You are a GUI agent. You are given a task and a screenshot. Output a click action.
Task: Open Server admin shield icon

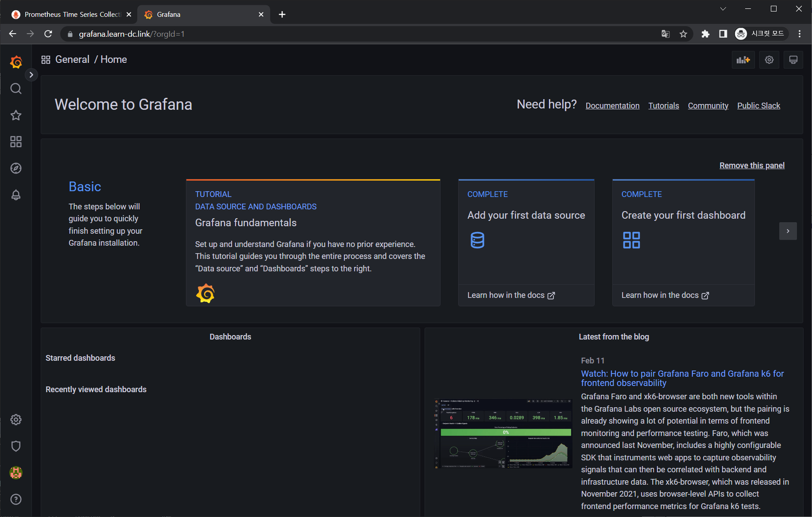(16, 446)
